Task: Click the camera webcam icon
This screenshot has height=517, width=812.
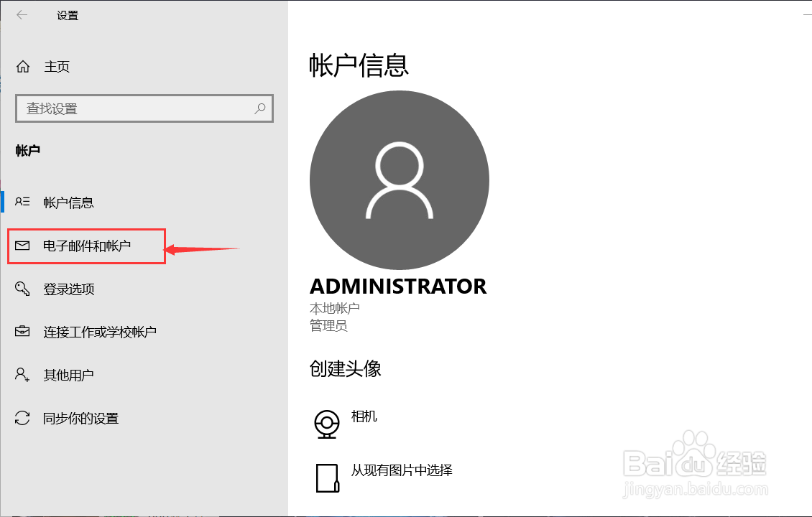Action: pyautogui.click(x=327, y=424)
